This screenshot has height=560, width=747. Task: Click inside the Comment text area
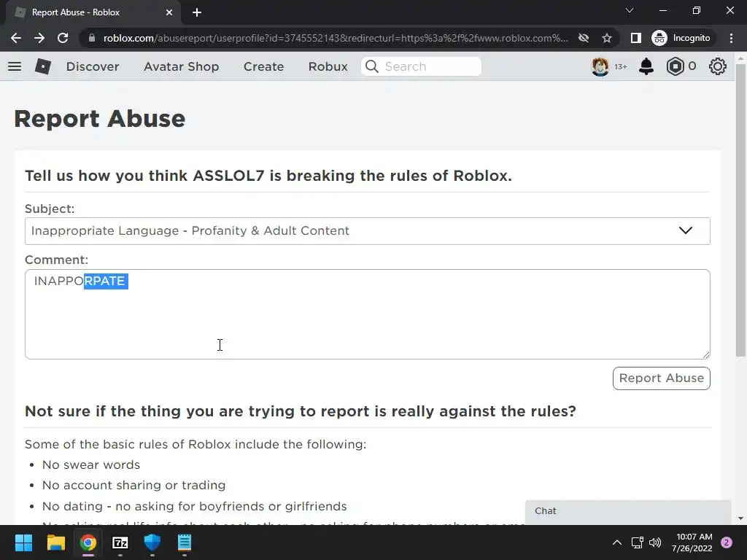pos(368,314)
